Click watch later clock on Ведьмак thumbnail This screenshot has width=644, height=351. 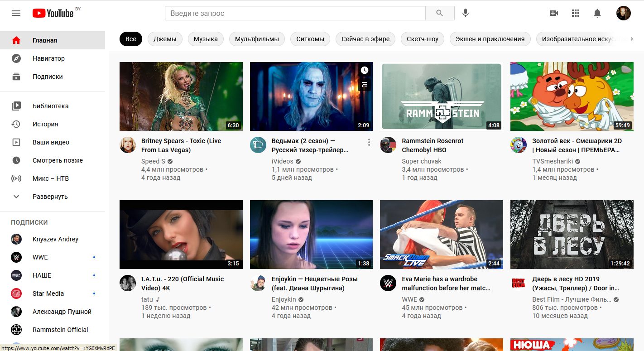pos(365,70)
